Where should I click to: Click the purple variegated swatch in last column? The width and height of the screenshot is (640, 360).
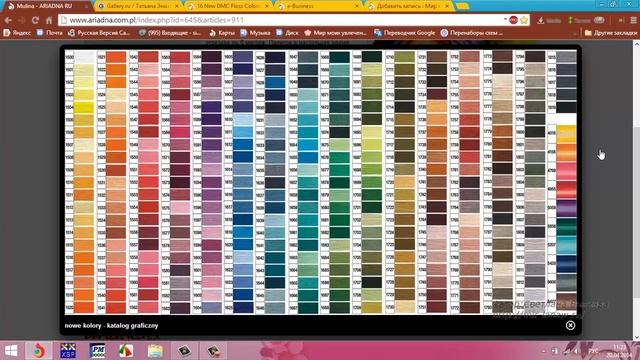pyautogui.click(x=566, y=208)
